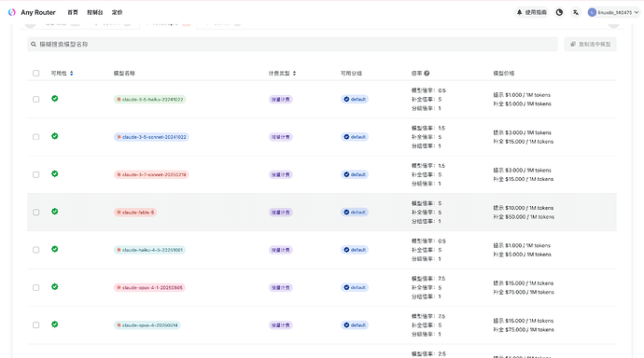This screenshot has width=644, height=358.
Task: Check the claude-3-7-sonnet-20250219 row checkbox
Action: pyautogui.click(x=36, y=174)
